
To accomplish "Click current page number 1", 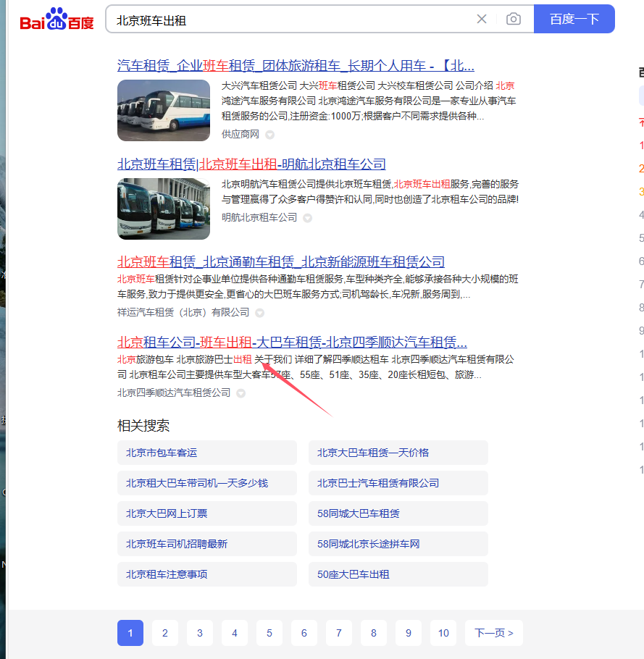I will pyautogui.click(x=130, y=633).
